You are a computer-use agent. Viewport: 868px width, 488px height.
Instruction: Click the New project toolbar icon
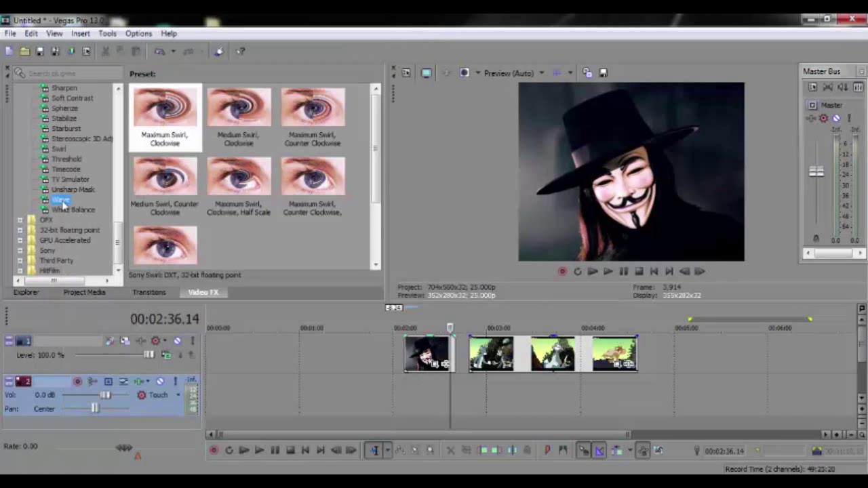click(x=9, y=52)
